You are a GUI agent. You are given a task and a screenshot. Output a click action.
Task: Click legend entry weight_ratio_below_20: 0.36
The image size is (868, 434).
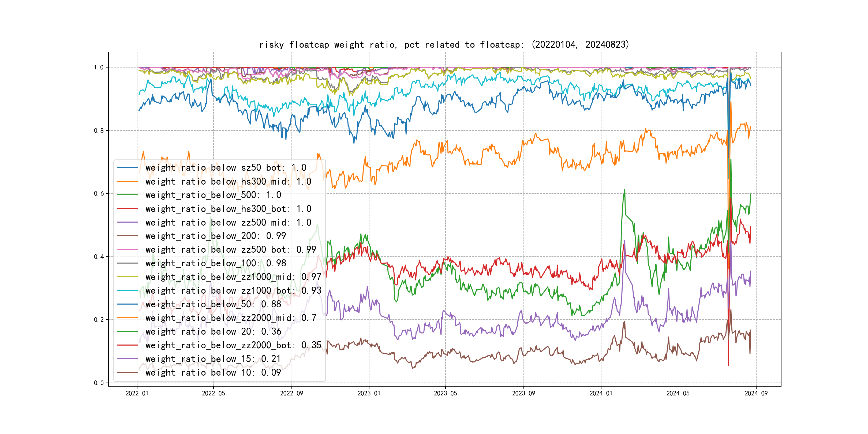click(x=213, y=332)
